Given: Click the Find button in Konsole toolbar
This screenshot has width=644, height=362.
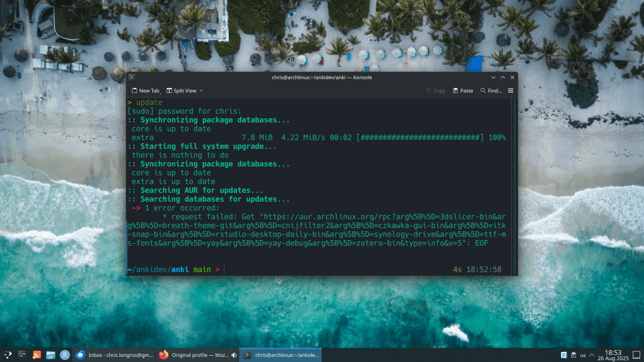Looking at the screenshot, I should tap(491, 90).
